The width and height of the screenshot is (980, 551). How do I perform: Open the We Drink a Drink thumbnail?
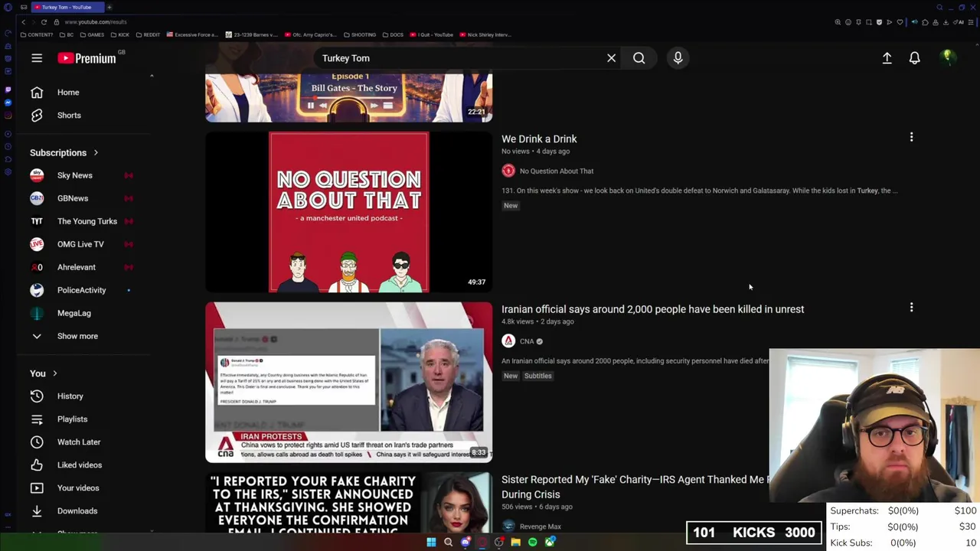pyautogui.click(x=348, y=212)
